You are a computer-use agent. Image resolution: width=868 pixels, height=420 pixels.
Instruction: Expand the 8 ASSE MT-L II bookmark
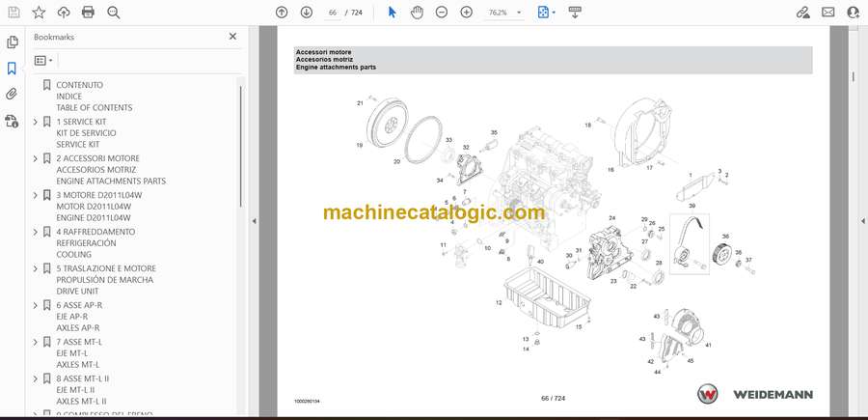click(x=36, y=378)
